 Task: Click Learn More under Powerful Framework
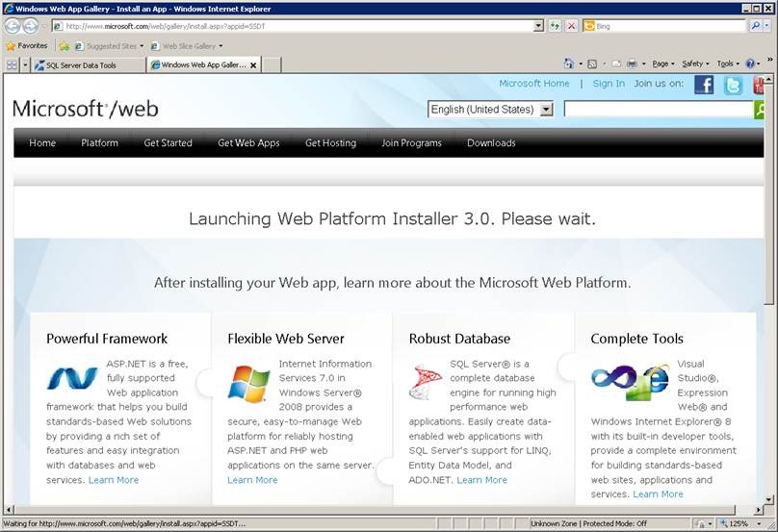click(x=113, y=480)
